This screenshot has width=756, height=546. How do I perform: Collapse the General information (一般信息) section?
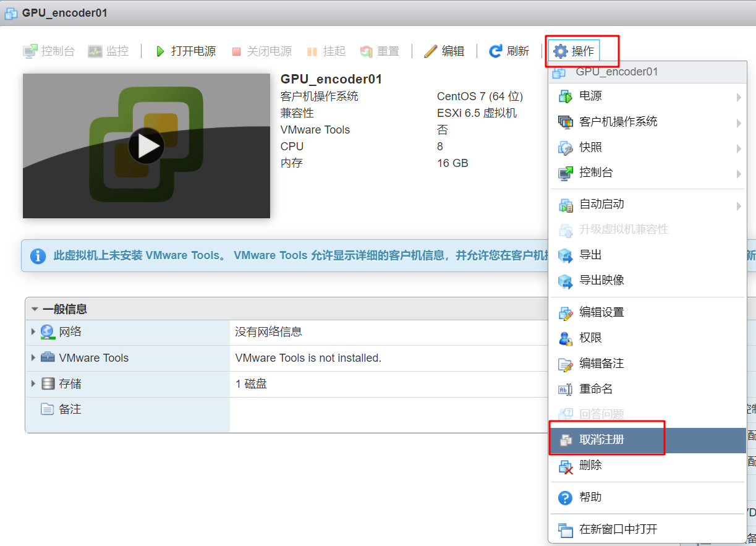point(35,309)
